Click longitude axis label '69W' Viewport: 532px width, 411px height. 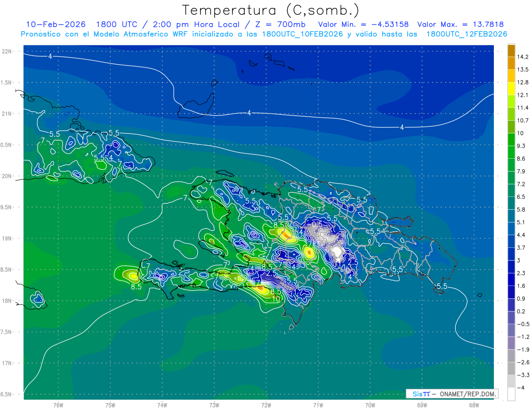pyautogui.click(x=422, y=405)
